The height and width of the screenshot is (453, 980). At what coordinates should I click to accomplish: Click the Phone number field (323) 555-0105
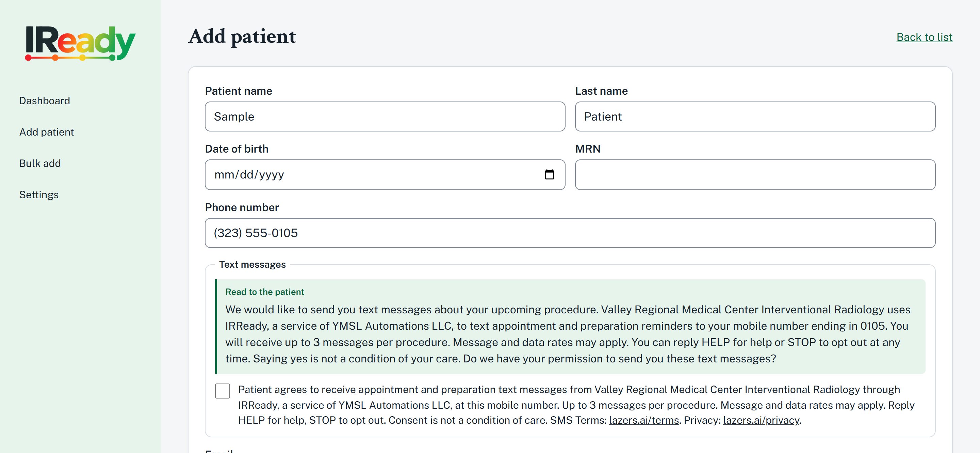[570, 233]
